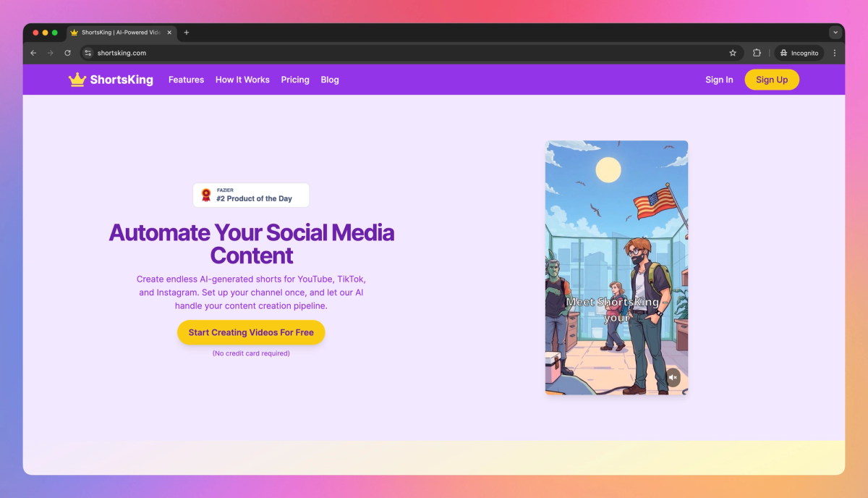Image resolution: width=868 pixels, height=498 pixels.
Task: Click the Incognito indicator
Action: click(799, 53)
